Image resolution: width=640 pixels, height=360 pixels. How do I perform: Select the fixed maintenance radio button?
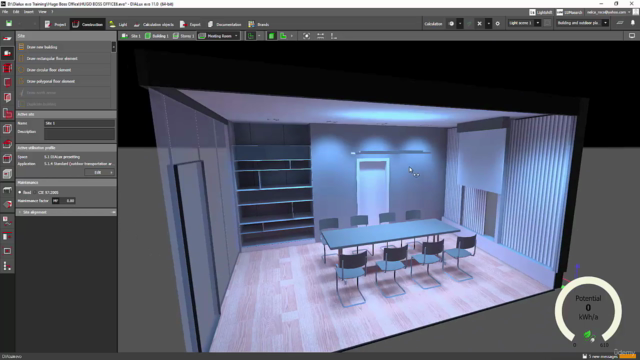tap(20, 192)
